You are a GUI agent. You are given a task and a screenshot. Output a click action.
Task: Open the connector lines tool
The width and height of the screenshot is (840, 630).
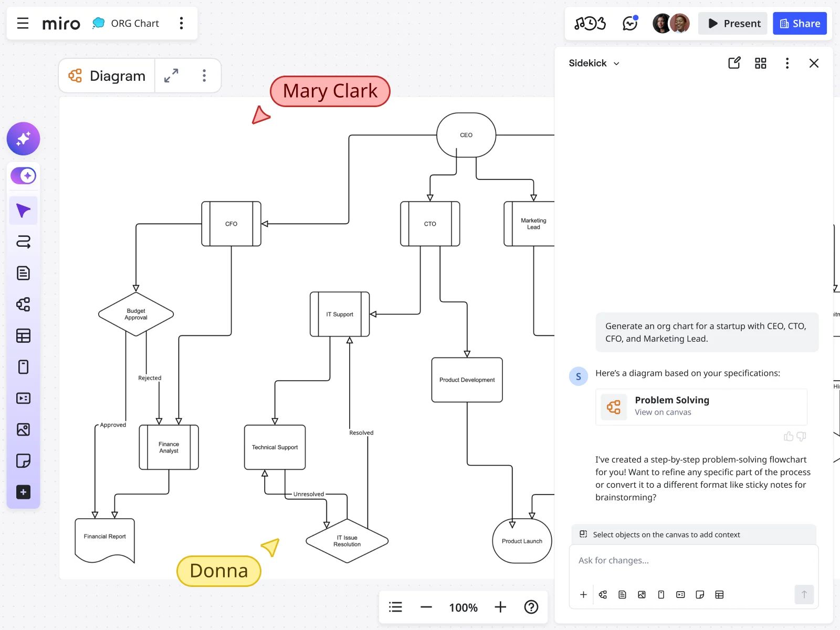pos(23,242)
